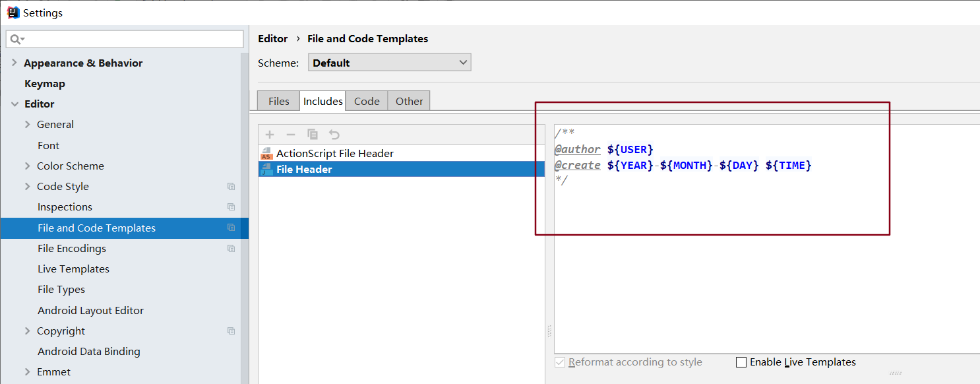Toggle Reformat according to style checkbox
The width and height of the screenshot is (980, 384).
point(560,362)
